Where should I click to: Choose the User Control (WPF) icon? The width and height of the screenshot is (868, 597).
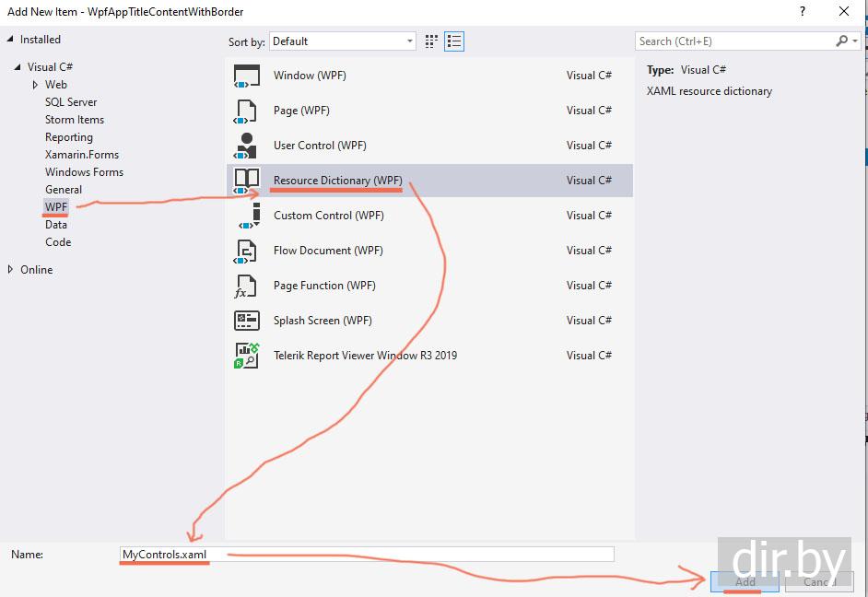click(x=247, y=146)
